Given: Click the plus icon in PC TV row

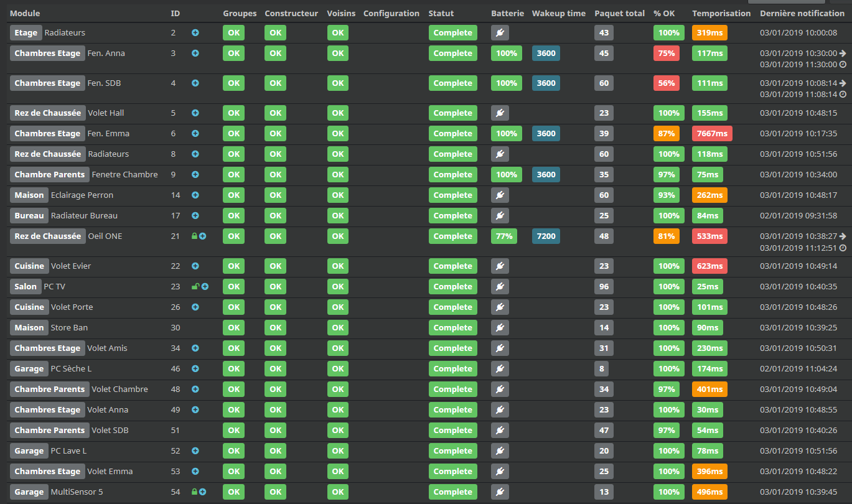Looking at the screenshot, I should [205, 287].
